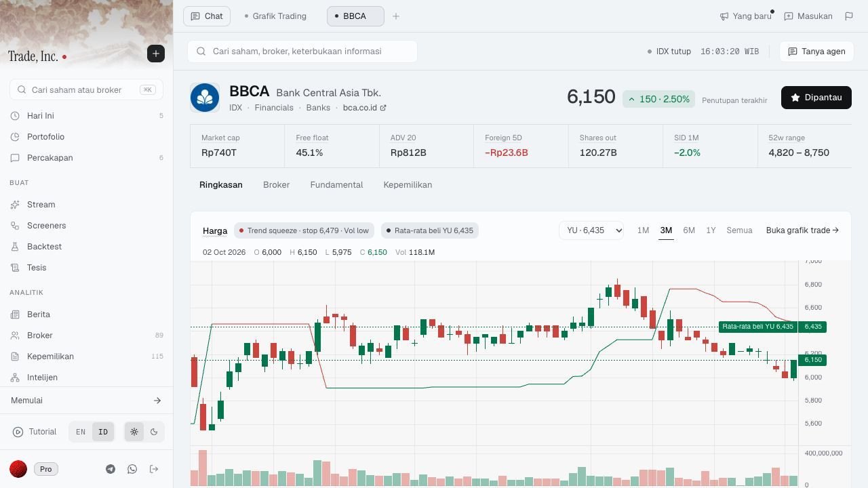Screen dimensions: 868x488
Task: Enable dark theme mode
Action: pyautogui.click(x=154, y=432)
